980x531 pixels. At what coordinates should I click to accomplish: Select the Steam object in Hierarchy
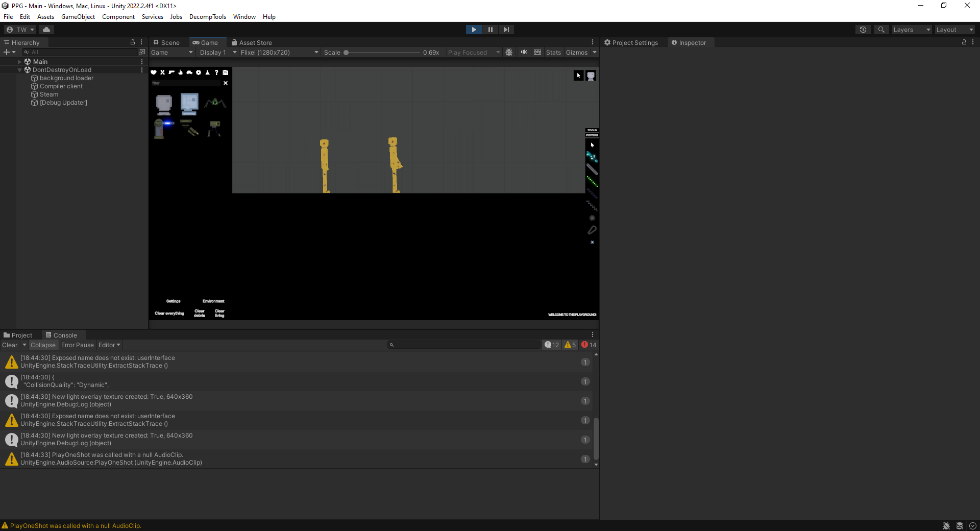pyautogui.click(x=49, y=94)
